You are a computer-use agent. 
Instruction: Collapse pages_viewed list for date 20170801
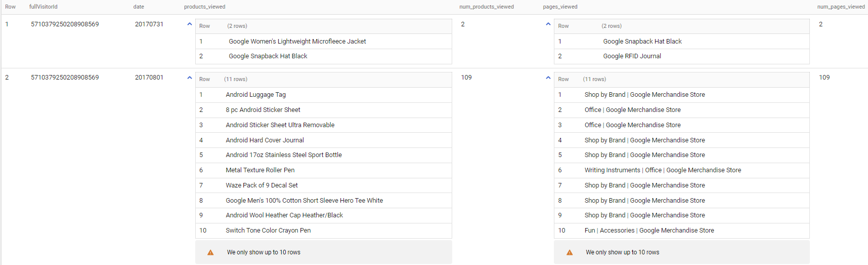point(548,78)
